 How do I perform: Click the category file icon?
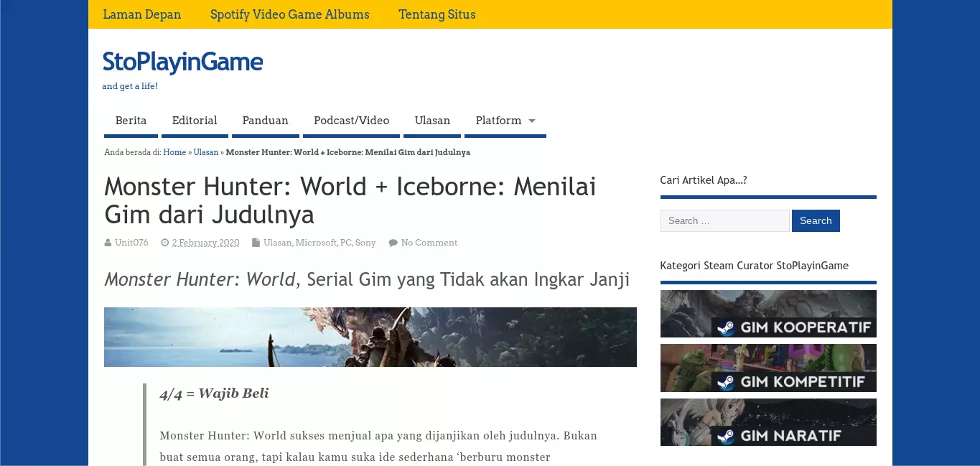(x=256, y=243)
